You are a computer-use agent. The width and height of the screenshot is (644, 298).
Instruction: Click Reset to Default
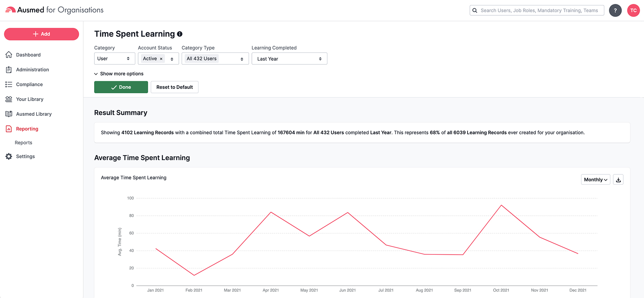[x=175, y=87]
